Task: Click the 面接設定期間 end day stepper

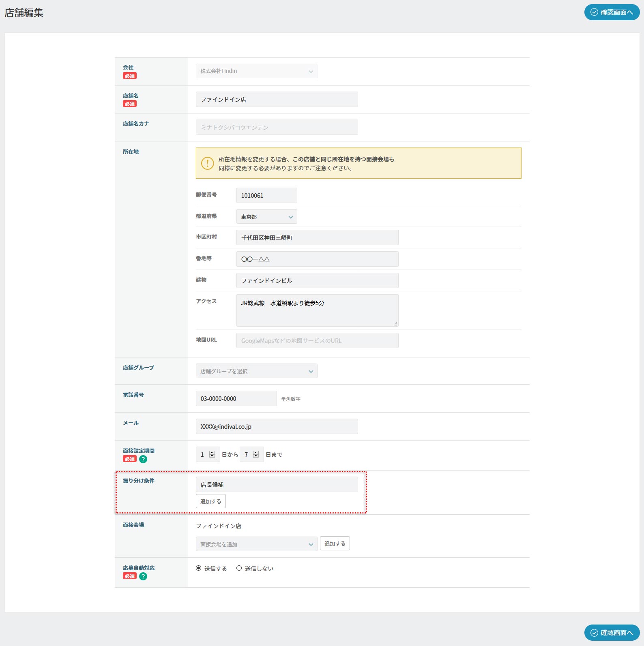Action: [255, 455]
